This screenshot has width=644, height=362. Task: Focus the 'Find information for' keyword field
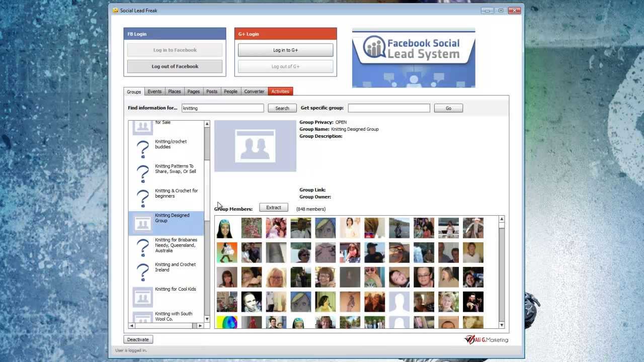point(222,108)
